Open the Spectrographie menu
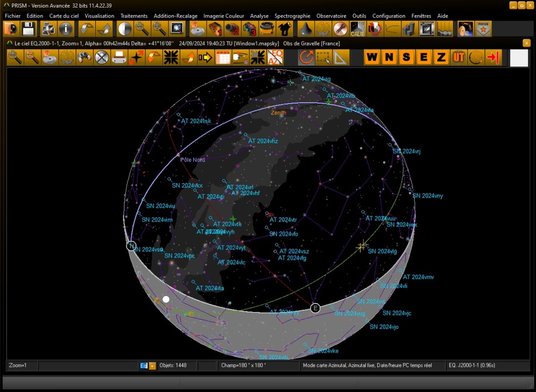This screenshot has width=536, height=392. 292,16
